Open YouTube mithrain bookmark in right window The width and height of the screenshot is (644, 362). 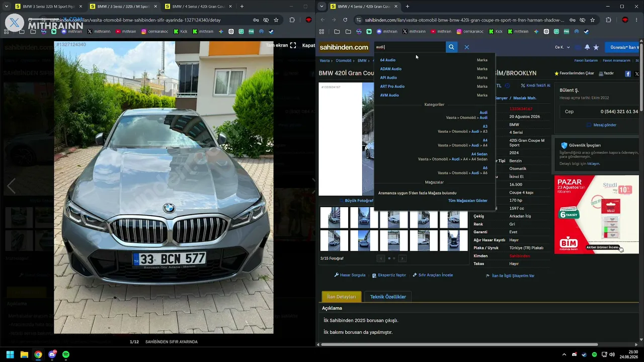click(x=441, y=31)
